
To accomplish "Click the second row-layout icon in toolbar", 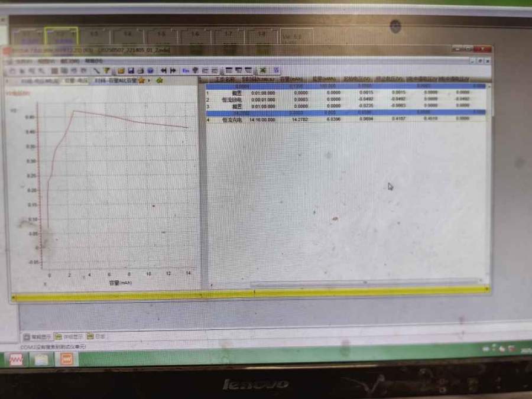I will [239, 70].
